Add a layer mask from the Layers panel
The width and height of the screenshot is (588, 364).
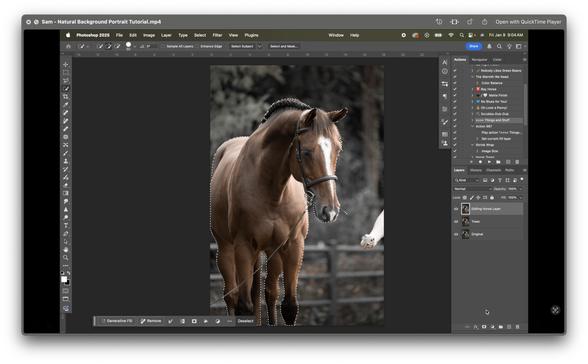[484, 327]
